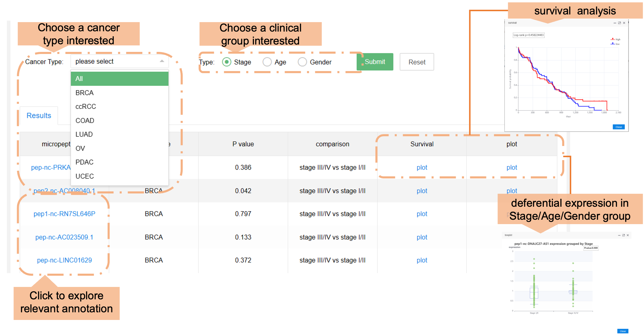644x335 pixels.
Task: Open Survival plot for the 0.133 P value row
Action: point(422,237)
